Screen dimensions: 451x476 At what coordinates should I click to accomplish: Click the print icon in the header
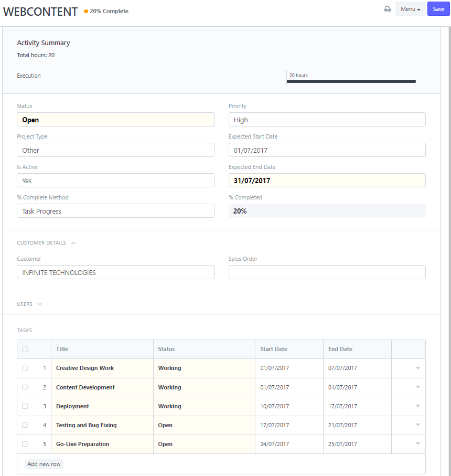(388, 9)
